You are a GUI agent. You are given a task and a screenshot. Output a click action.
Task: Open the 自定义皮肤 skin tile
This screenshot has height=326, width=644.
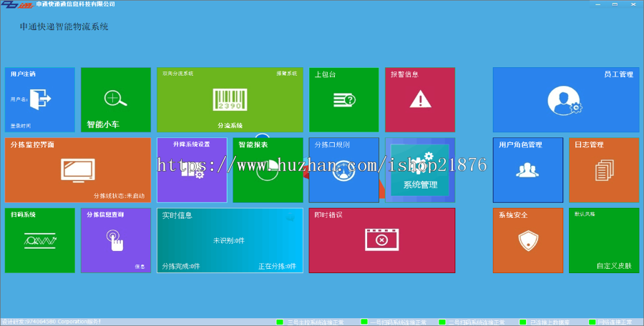click(604, 240)
